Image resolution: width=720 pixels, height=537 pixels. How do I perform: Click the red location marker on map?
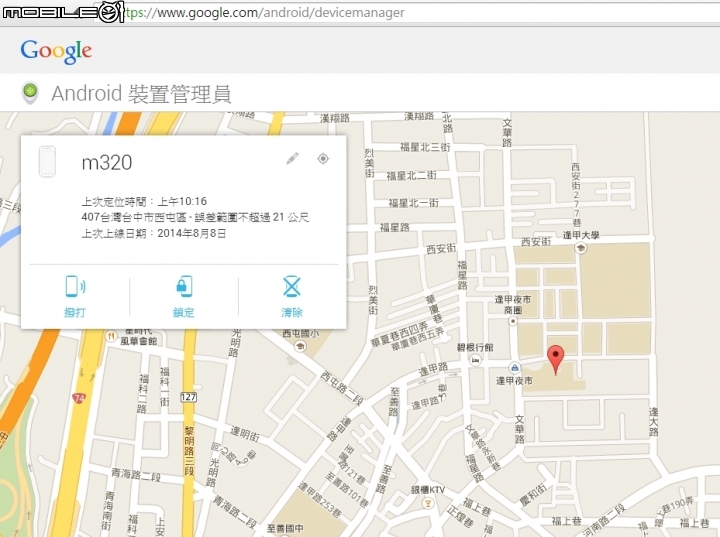coord(556,360)
